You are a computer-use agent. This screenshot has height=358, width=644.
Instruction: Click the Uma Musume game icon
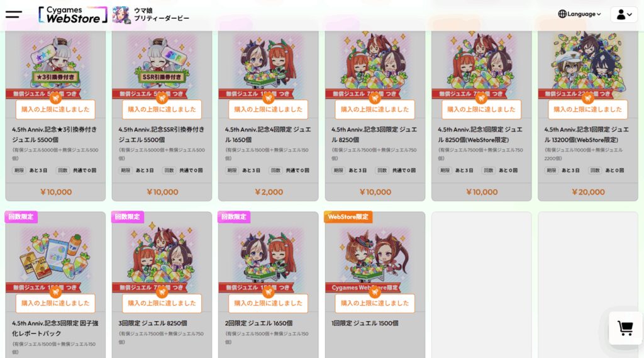pyautogui.click(x=121, y=15)
